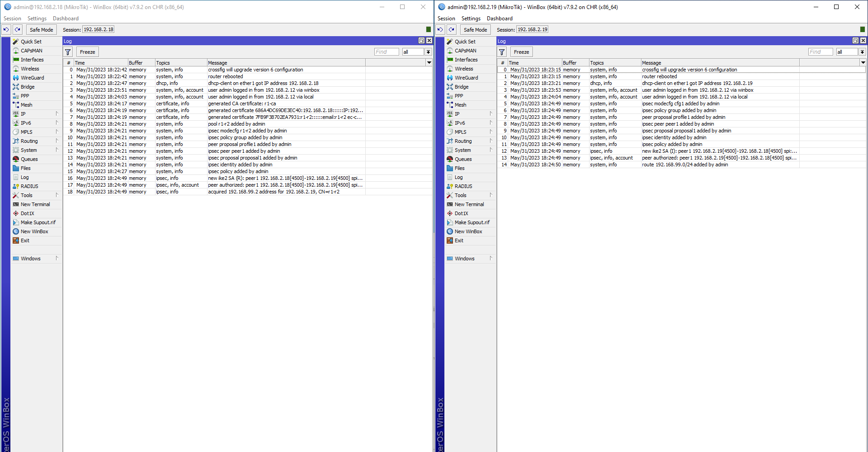Viewport: 868px width, 452px height.
Task: Open Settings menu in right window
Action: point(471,19)
